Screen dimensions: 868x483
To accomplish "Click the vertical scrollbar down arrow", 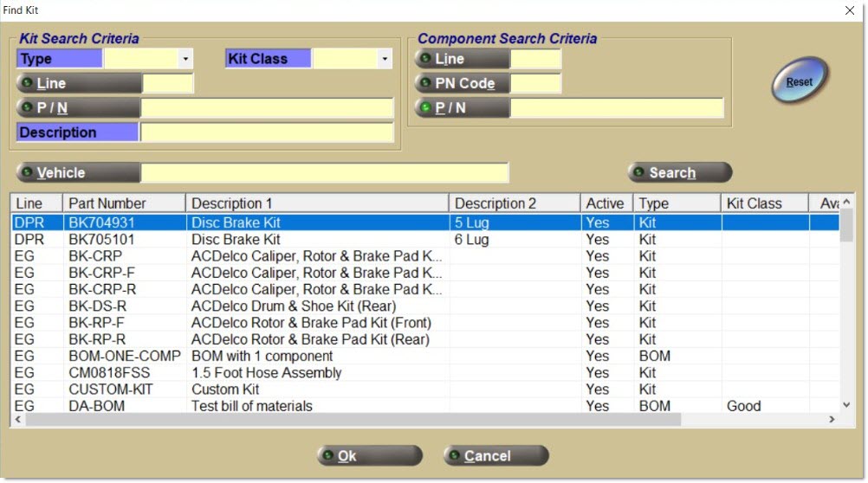I will tap(846, 405).
